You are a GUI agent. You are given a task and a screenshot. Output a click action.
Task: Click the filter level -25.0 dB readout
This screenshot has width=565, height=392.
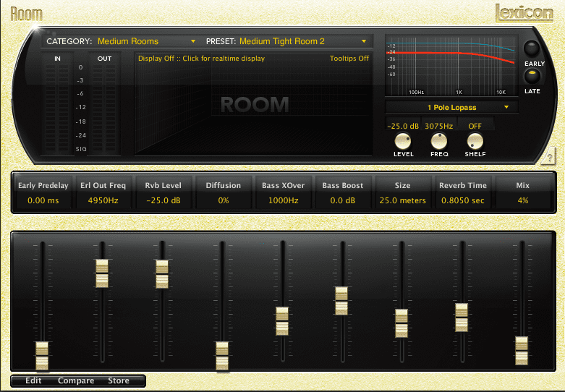(x=403, y=126)
